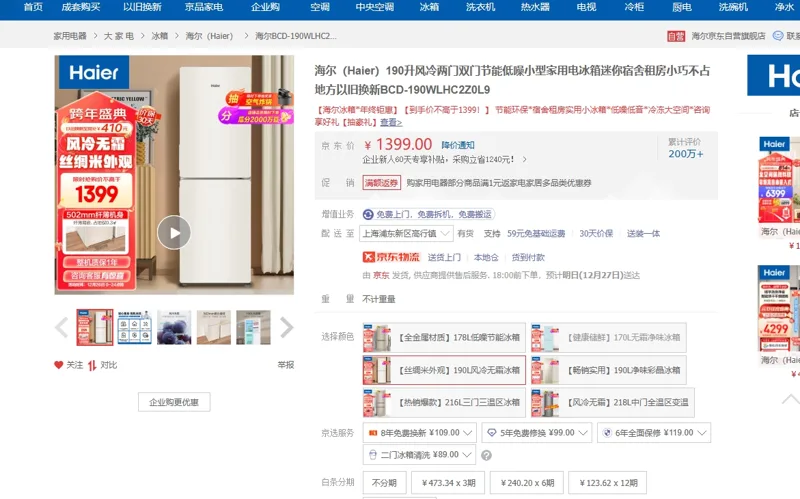Open 成套购买 navigation item
This screenshot has height=499, width=800.
[81, 7]
